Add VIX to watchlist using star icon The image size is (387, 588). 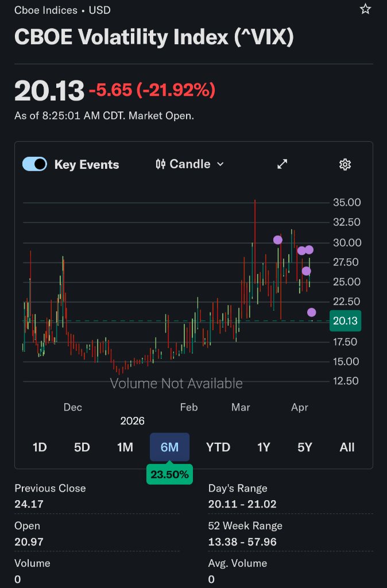(365, 9)
